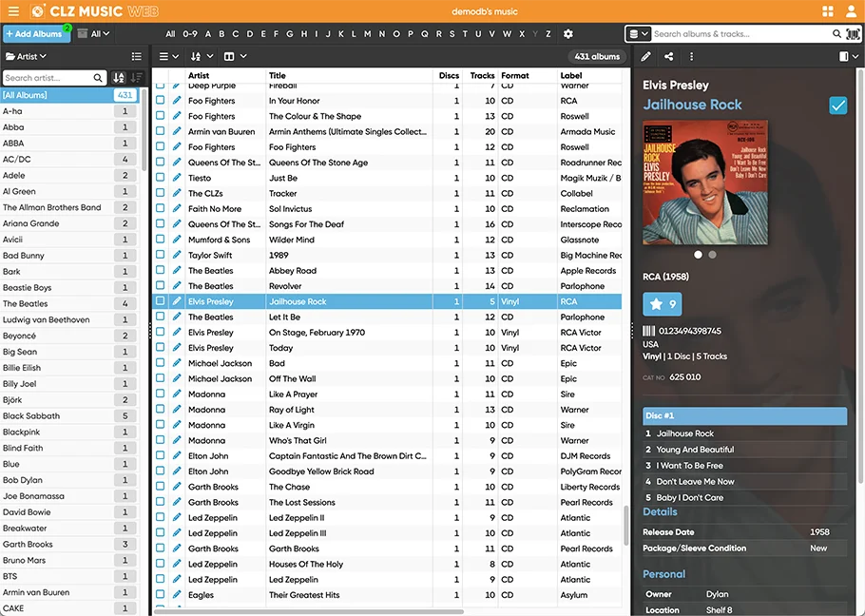The image size is (865, 616).
Task: Tick the checkbox for Wilder Mind
Action: coord(160,240)
